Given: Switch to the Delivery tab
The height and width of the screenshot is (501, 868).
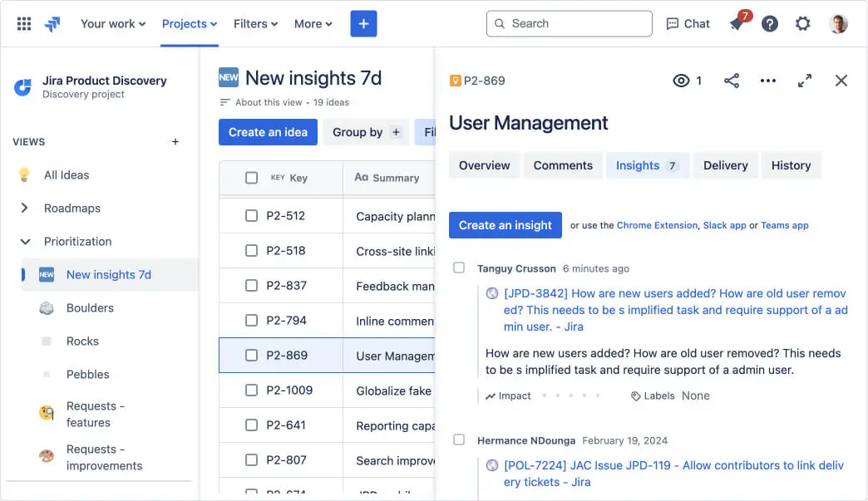Looking at the screenshot, I should click(725, 165).
